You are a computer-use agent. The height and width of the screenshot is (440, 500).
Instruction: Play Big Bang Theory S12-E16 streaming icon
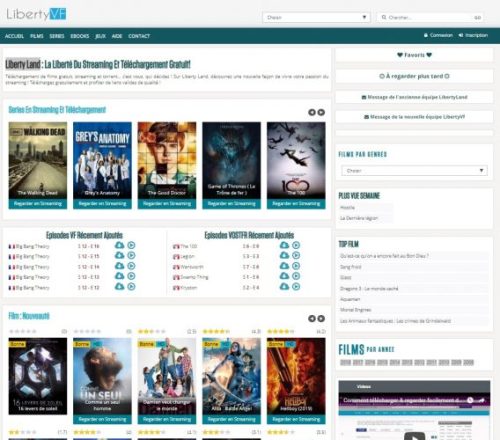[x=131, y=245]
